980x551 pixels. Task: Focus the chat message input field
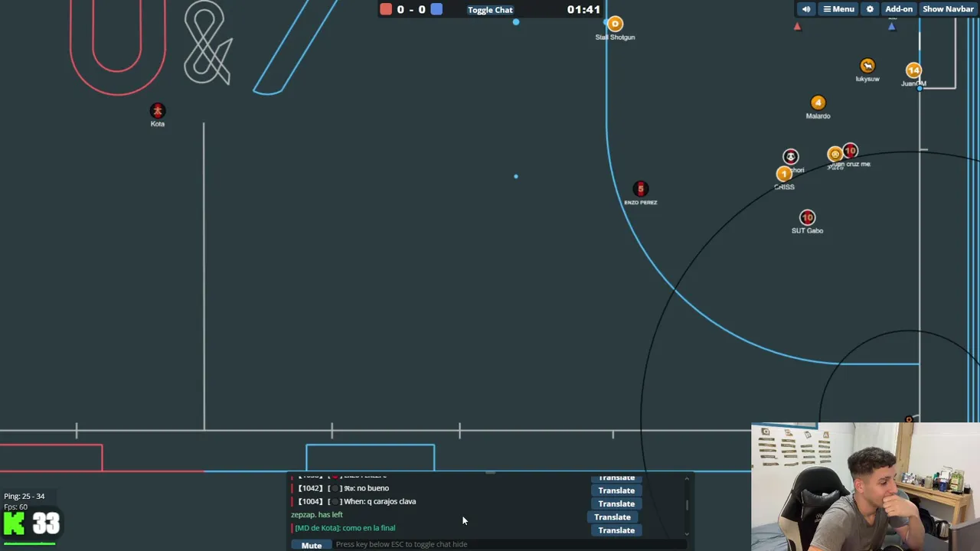tap(509, 544)
